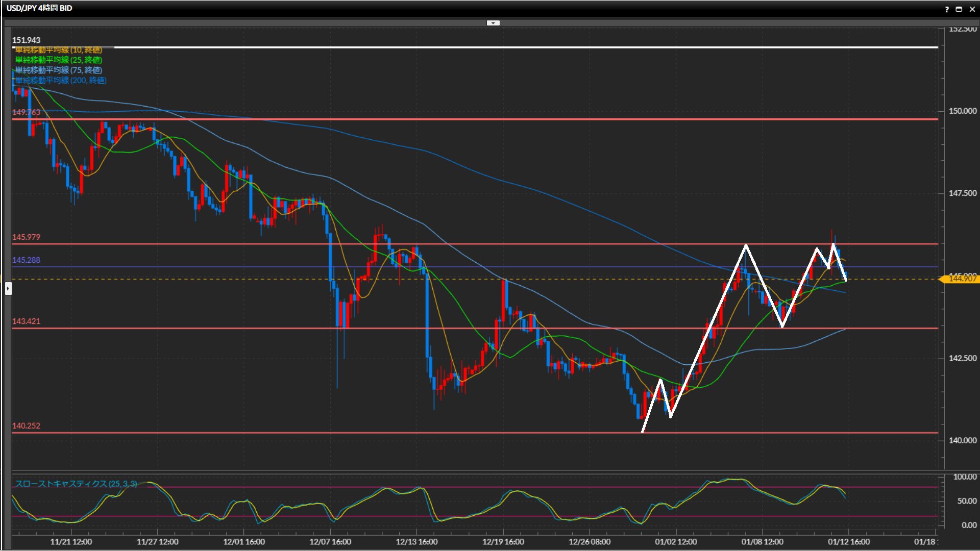Expand the left side panel arrow
Screen dimensions: 980x551
click(x=8, y=289)
